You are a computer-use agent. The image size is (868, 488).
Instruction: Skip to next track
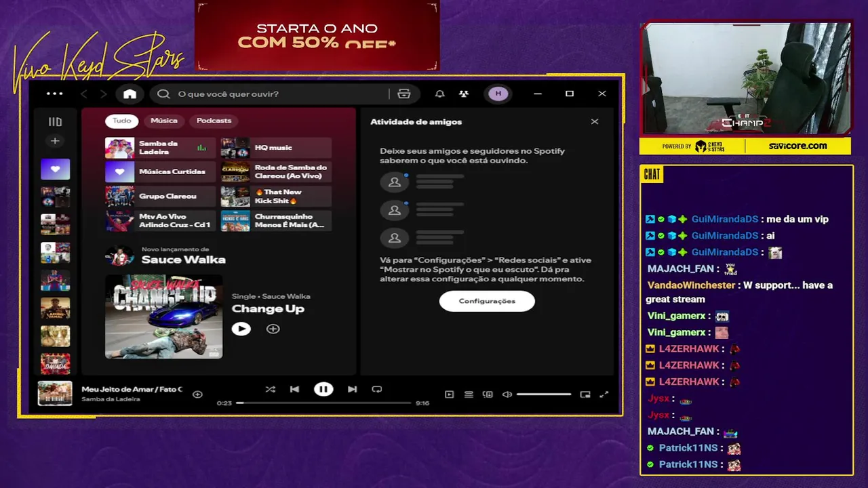352,389
